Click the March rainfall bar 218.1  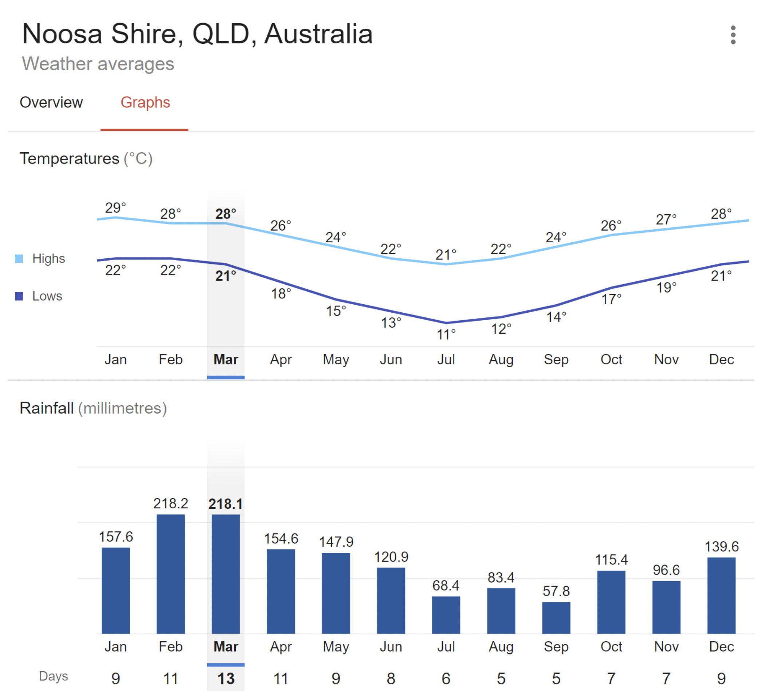pyautogui.click(x=226, y=574)
